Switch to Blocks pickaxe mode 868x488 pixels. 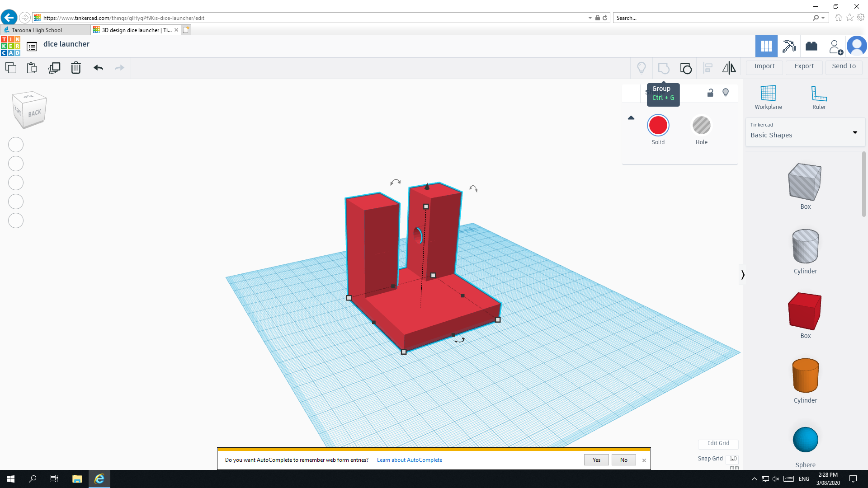coord(789,46)
